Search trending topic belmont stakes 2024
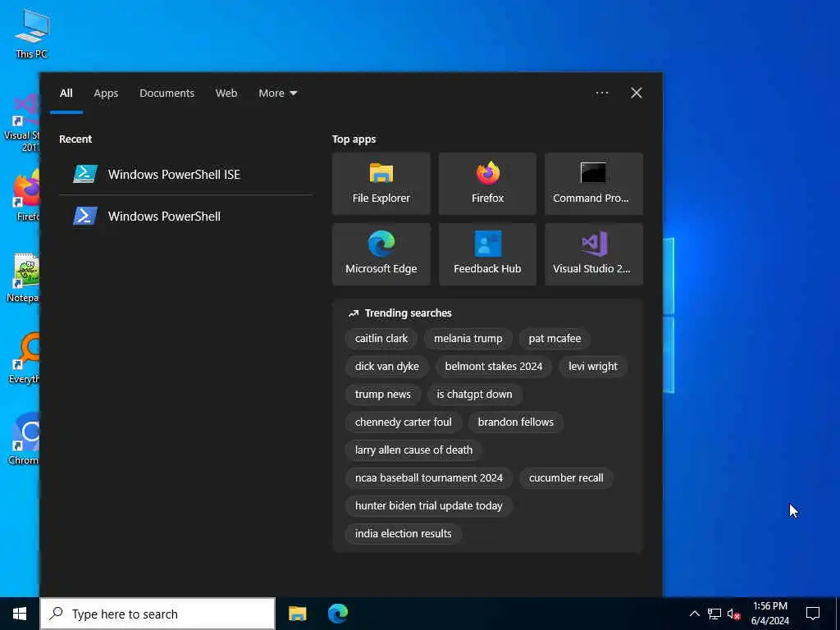This screenshot has width=840, height=630. point(493,367)
